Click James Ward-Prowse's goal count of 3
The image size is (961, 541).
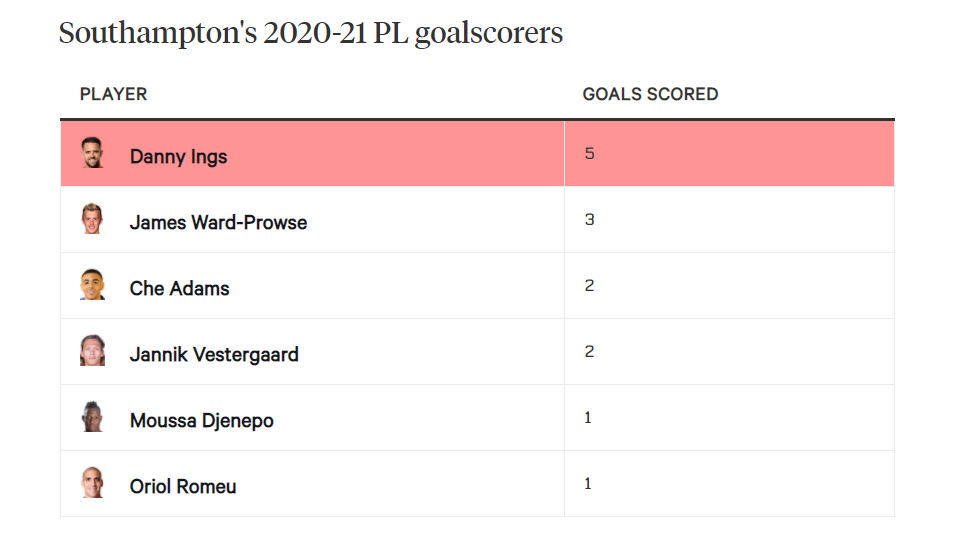590,219
